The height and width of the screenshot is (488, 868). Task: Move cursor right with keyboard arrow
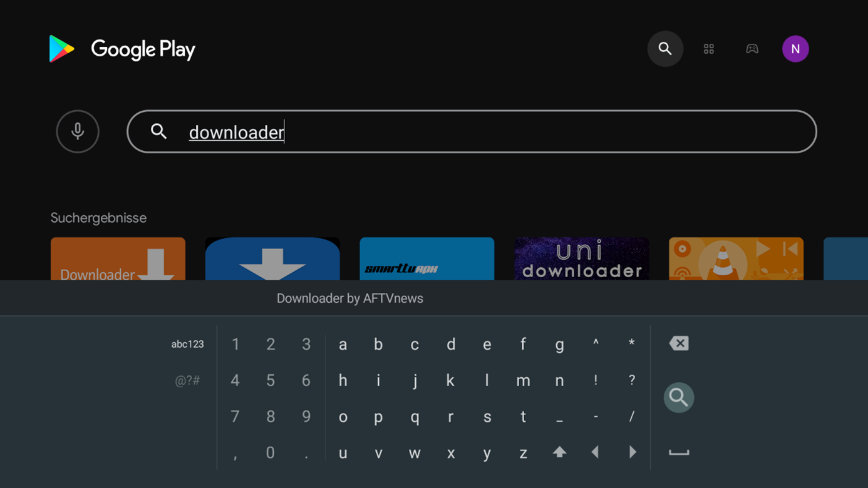(632, 452)
